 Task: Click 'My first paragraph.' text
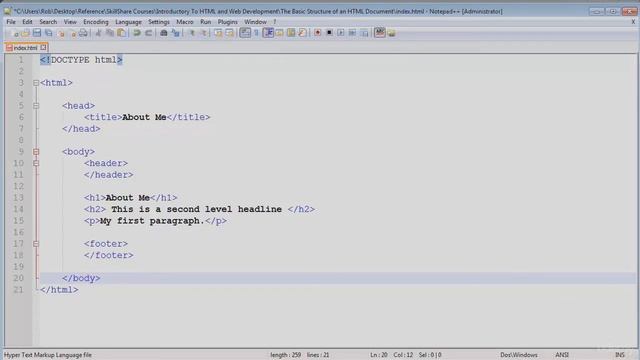click(x=152, y=221)
